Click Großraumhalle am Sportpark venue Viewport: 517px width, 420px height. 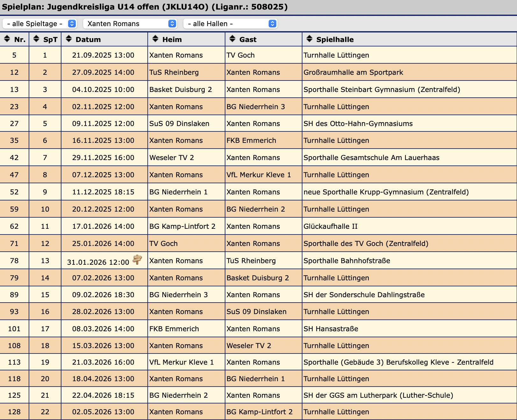pyautogui.click(x=353, y=72)
